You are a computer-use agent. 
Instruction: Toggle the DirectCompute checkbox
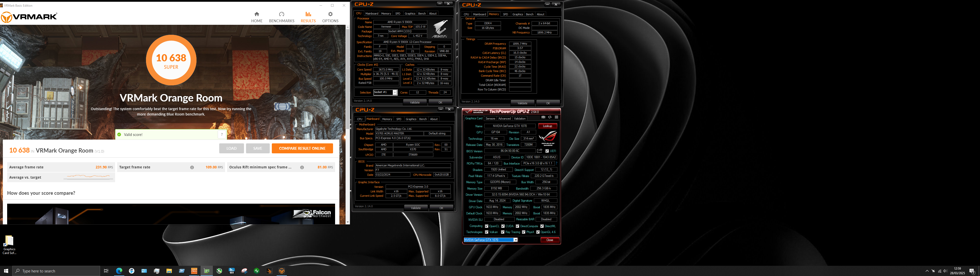517,226
